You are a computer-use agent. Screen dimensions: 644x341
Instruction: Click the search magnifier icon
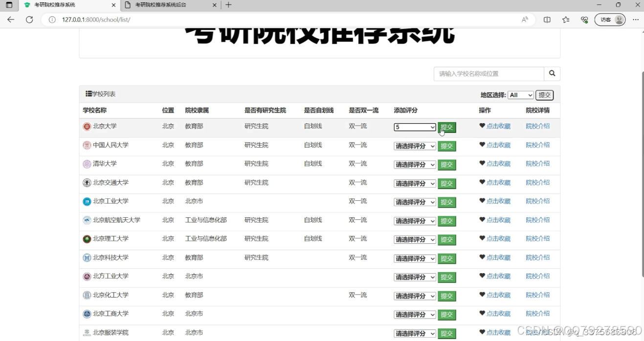[x=552, y=74]
